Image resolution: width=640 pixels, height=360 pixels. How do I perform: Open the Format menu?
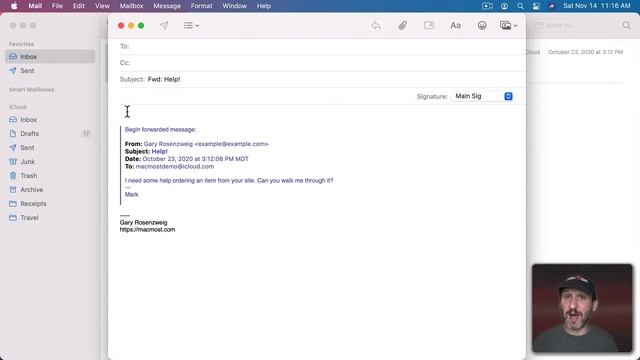tap(202, 6)
